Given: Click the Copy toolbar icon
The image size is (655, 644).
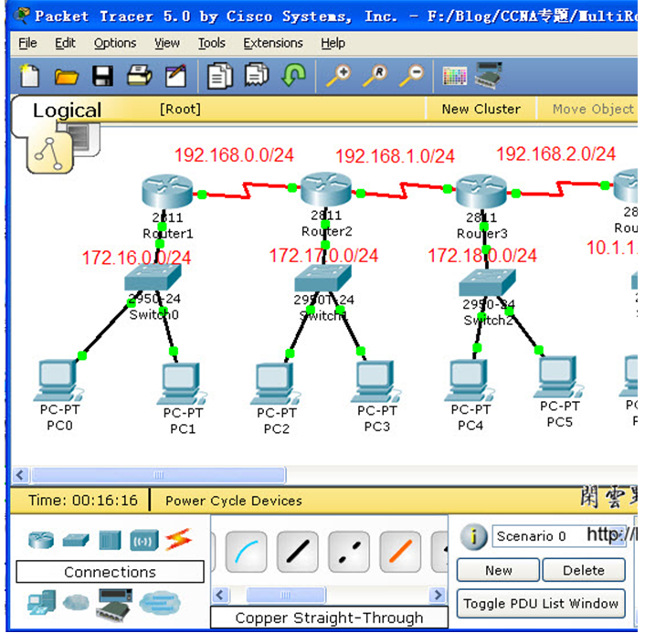Looking at the screenshot, I should [220, 76].
